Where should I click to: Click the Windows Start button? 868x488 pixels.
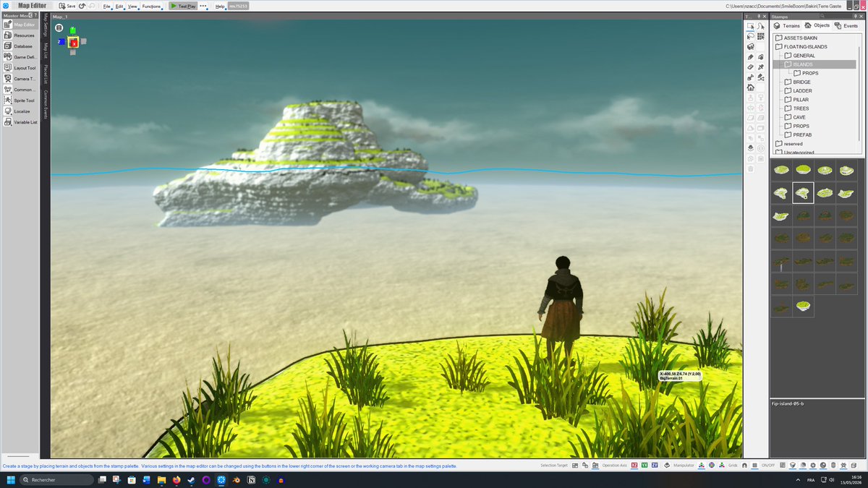click(x=10, y=479)
